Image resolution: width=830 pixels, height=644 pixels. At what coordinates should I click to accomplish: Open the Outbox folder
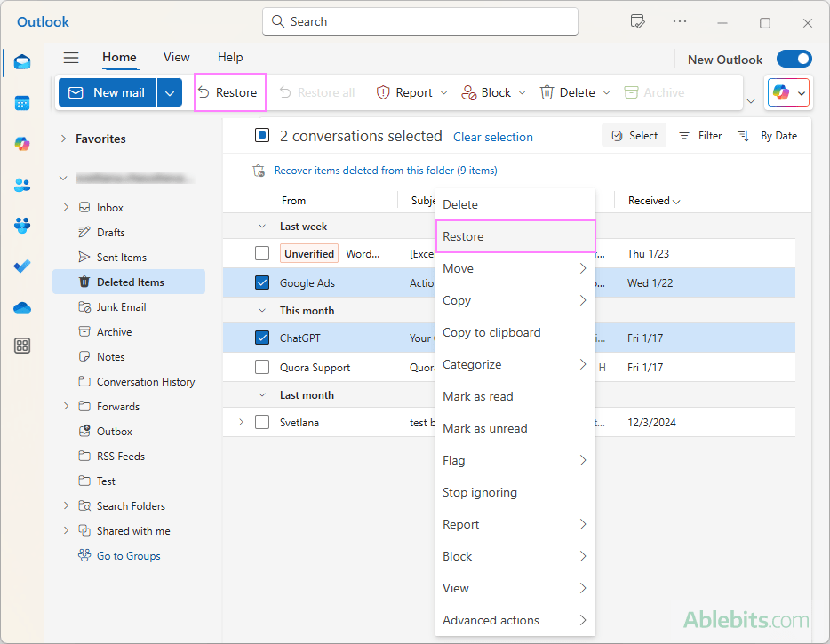point(115,432)
